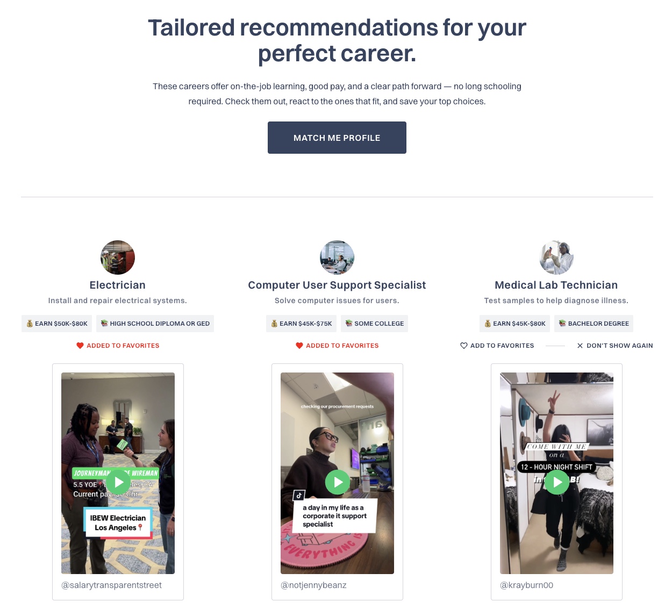Play the IBEW Electrician video

coord(118,482)
